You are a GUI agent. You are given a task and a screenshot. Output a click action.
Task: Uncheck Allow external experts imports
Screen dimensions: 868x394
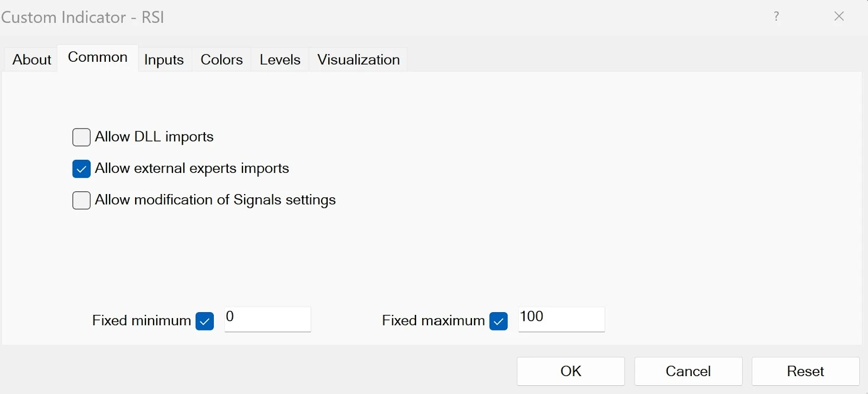pyautogui.click(x=81, y=169)
